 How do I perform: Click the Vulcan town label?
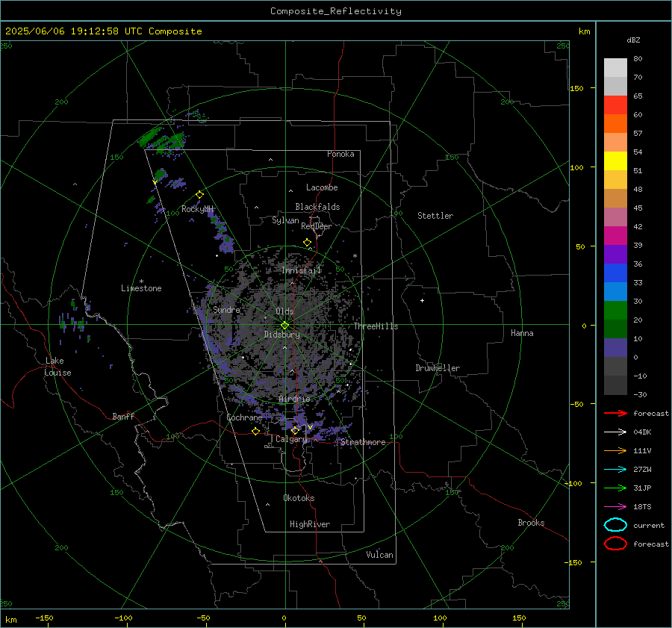pyautogui.click(x=379, y=555)
